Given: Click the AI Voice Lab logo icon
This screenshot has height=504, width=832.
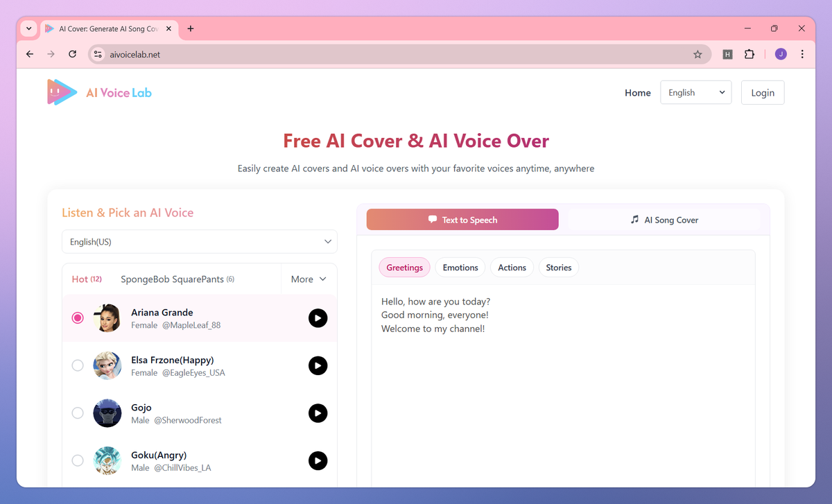Looking at the screenshot, I should pos(62,92).
